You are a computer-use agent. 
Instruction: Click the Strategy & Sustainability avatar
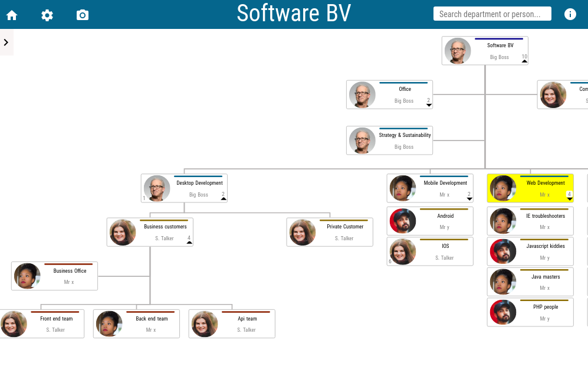(362, 140)
